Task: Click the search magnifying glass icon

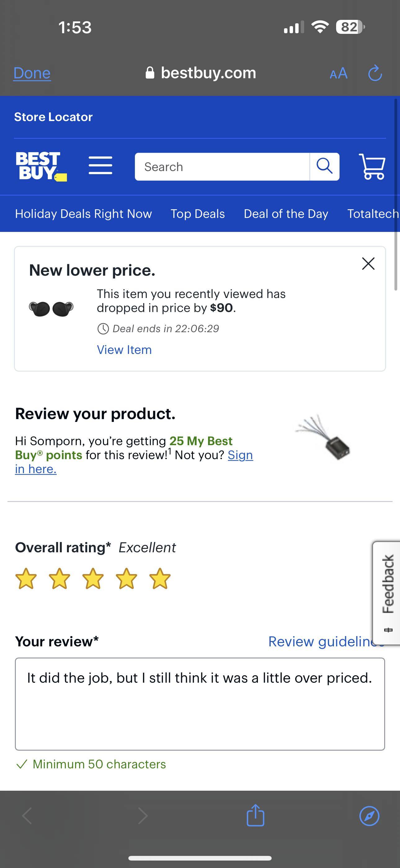Action: pos(324,166)
